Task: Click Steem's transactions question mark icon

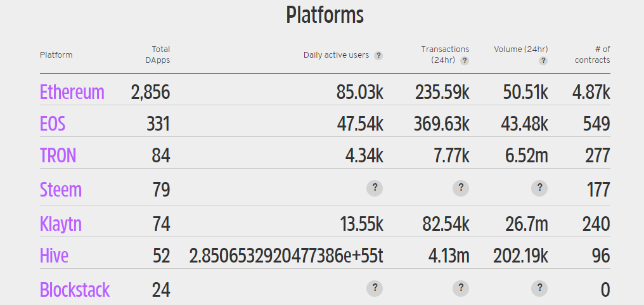Action: (461, 188)
